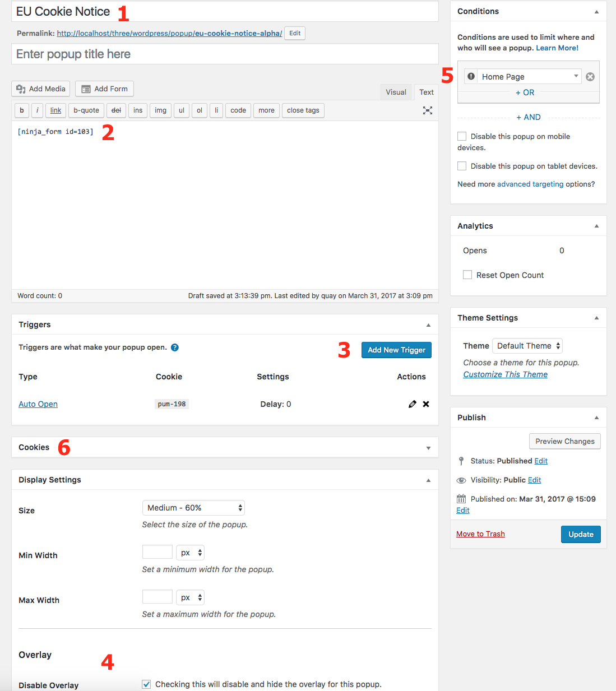Select the Text editor tab
616x691 pixels.
pyautogui.click(x=426, y=91)
